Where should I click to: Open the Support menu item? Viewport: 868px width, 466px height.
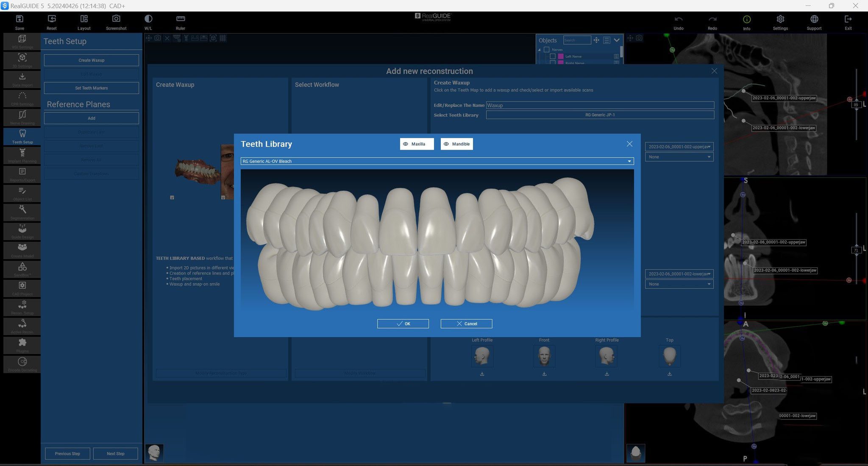point(814,20)
